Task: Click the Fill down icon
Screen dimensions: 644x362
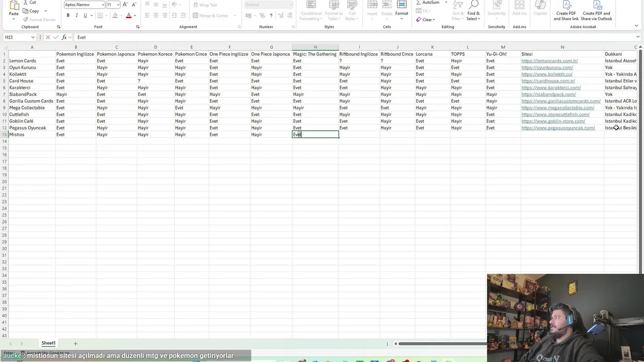Action: tap(419, 11)
